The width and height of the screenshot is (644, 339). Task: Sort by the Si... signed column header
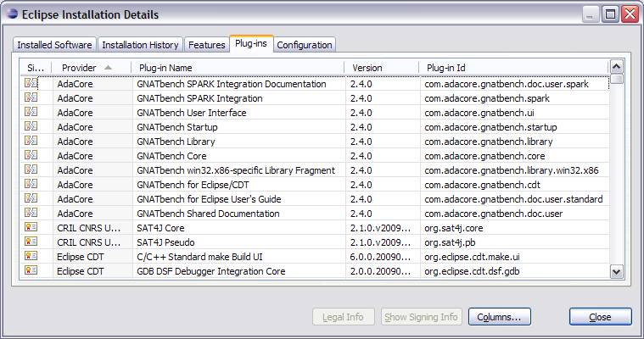(x=36, y=68)
